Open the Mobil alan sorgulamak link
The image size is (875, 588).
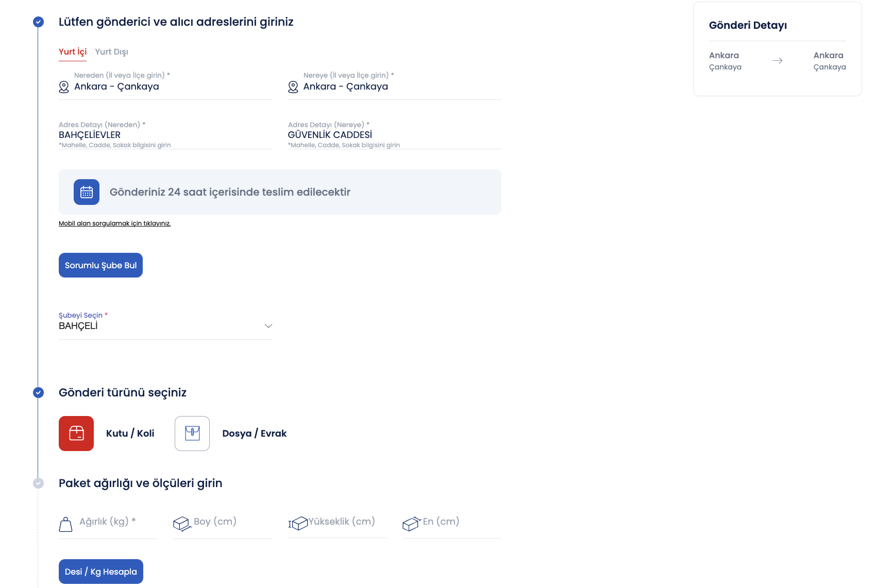tap(114, 223)
